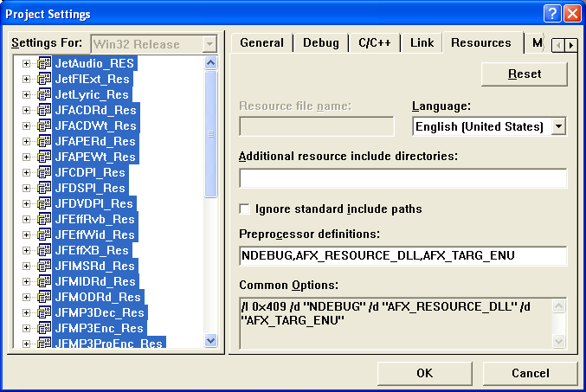Click the JFACDWt_Res project icon
The height and width of the screenshot is (392, 586).
click(44, 126)
